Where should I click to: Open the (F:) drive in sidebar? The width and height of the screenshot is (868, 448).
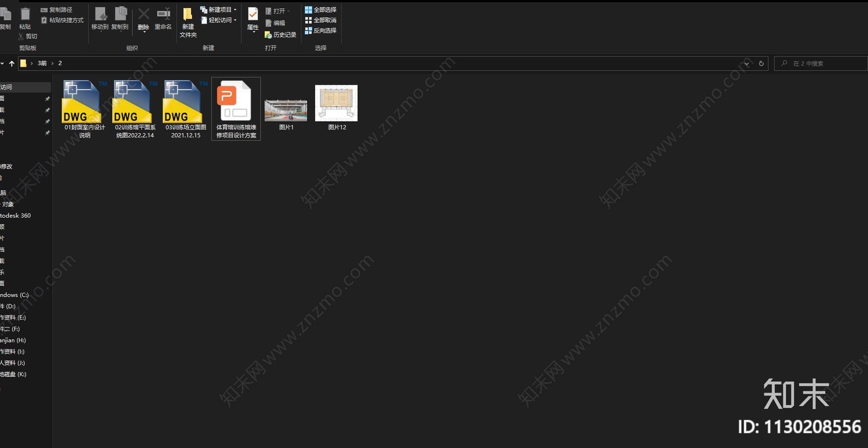(x=10, y=329)
